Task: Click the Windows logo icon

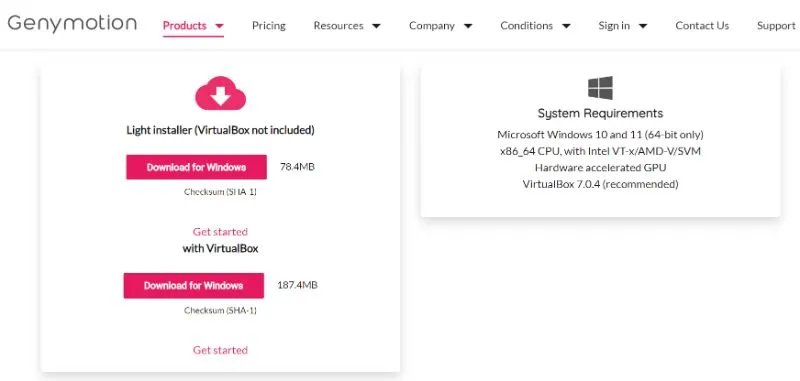Action: pyautogui.click(x=600, y=88)
